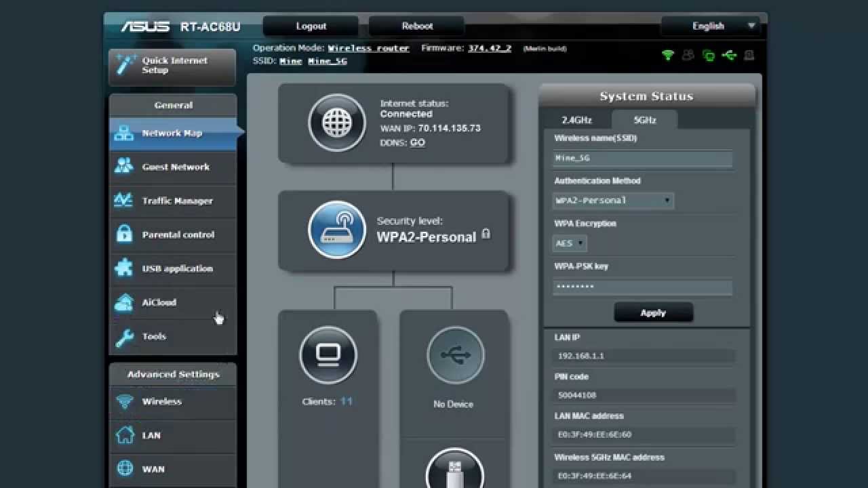The height and width of the screenshot is (488, 868).
Task: Click the USB No Device icon
Action: (x=455, y=355)
